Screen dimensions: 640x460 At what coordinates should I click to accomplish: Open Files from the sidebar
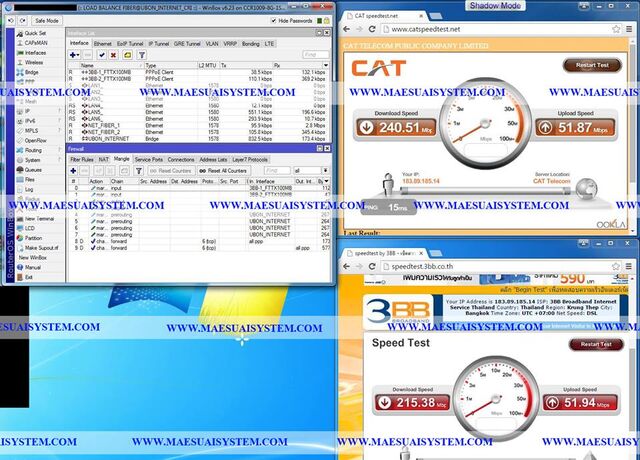pyautogui.click(x=30, y=180)
